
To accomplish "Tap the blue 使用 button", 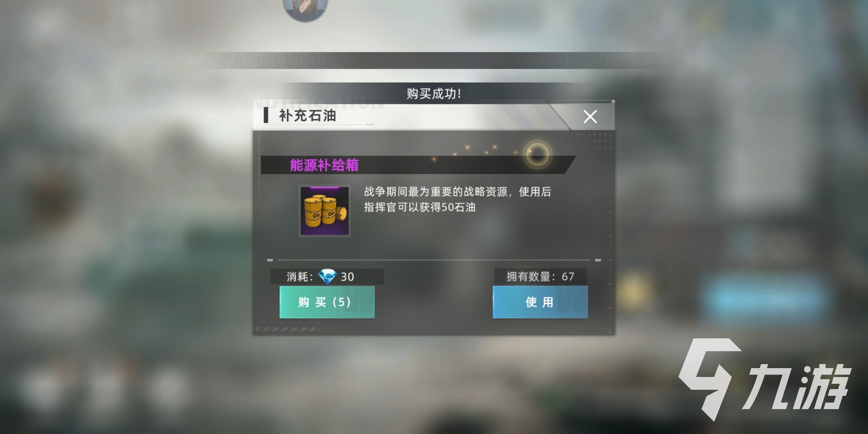I will point(540,302).
